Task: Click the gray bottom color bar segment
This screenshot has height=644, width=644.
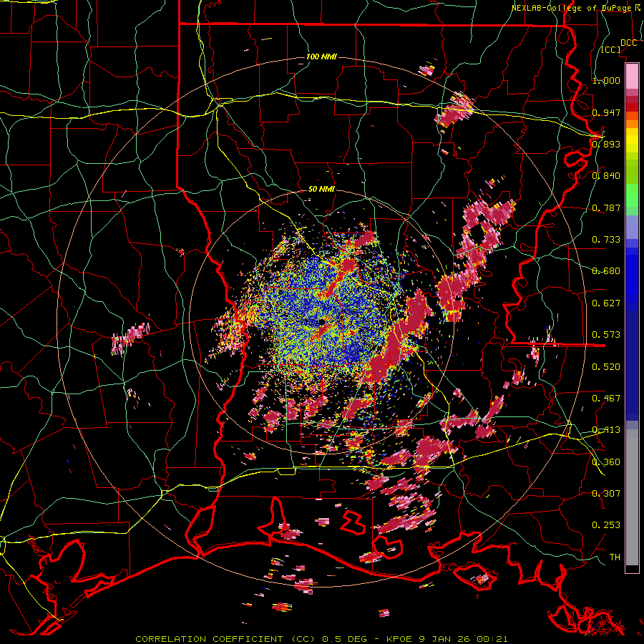Action: click(x=632, y=497)
